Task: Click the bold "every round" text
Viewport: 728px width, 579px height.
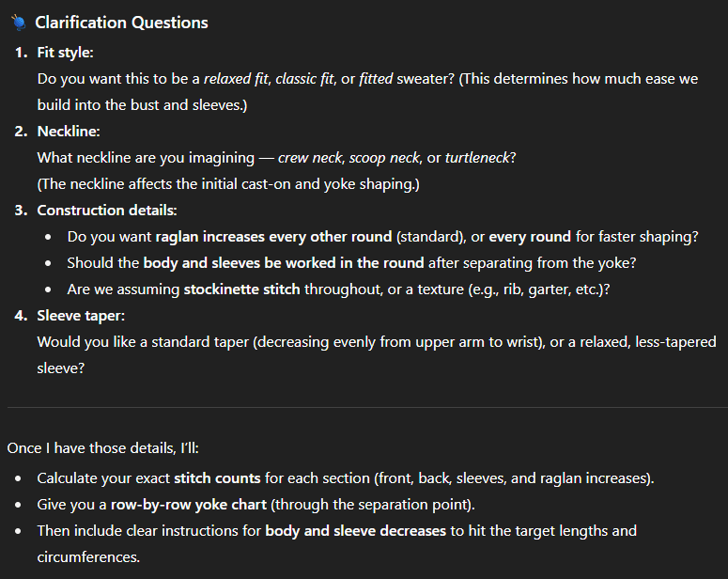Action: (527, 237)
